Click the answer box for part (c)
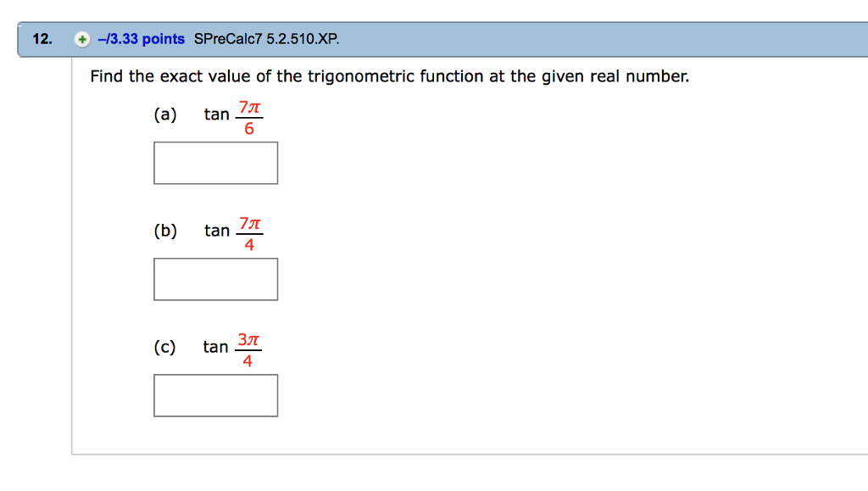 (215, 394)
